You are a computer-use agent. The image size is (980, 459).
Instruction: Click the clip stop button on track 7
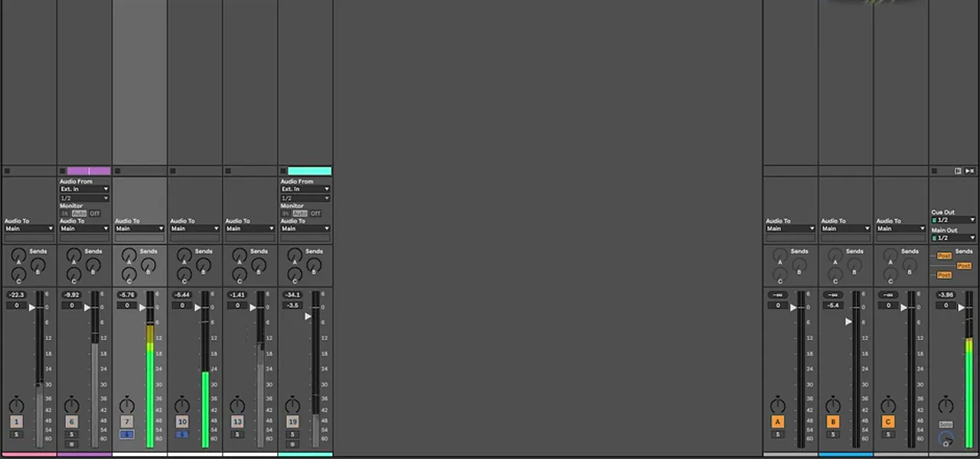coord(118,171)
